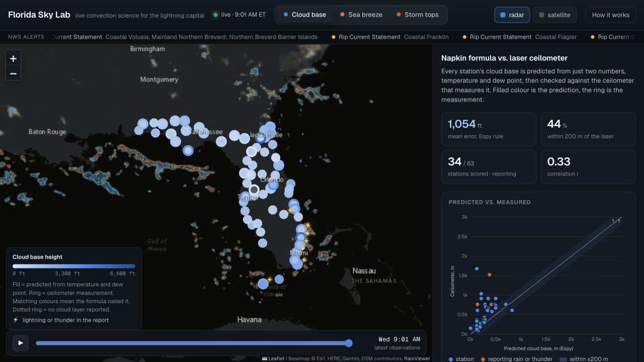Click the Baton Rouge map label

(x=47, y=132)
